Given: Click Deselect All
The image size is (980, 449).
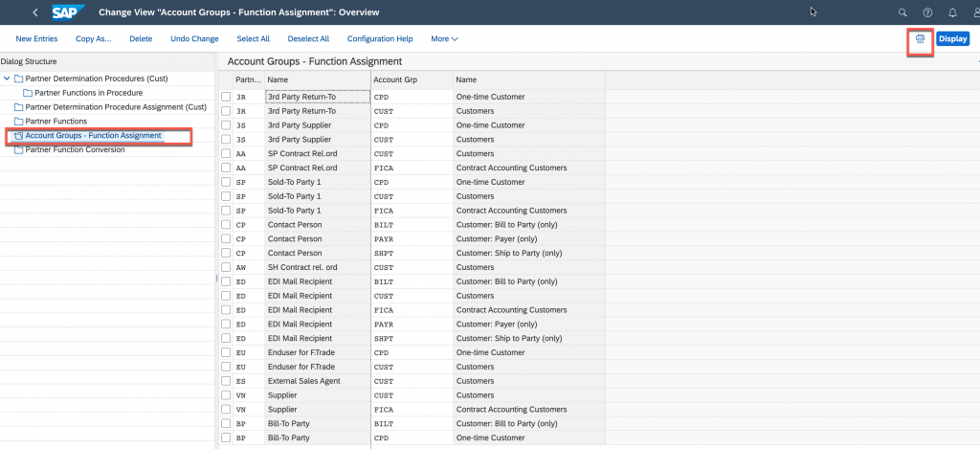Looking at the screenshot, I should pyautogui.click(x=308, y=38).
